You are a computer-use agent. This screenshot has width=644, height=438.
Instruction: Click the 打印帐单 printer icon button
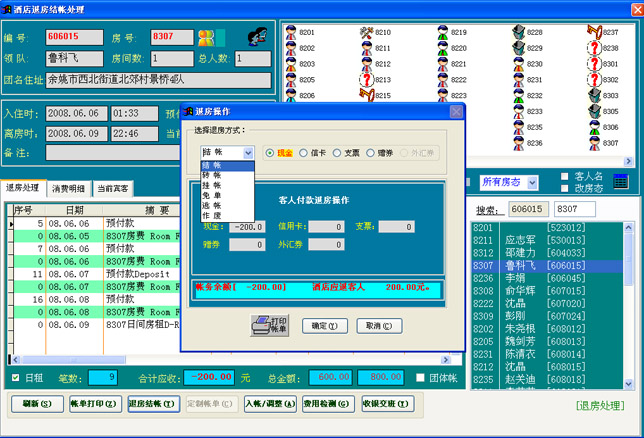pyautogui.click(x=268, y=326)
